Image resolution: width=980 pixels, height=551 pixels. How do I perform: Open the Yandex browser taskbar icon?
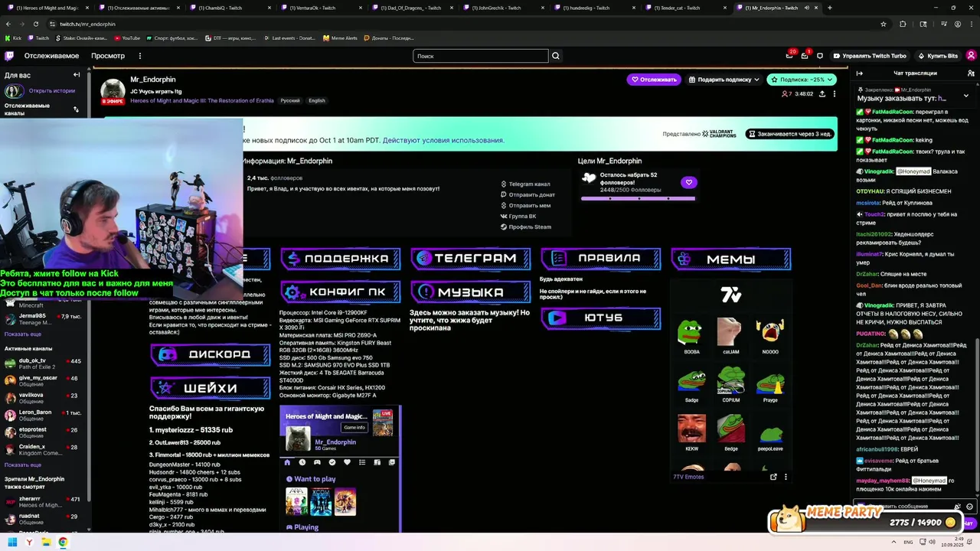pyautogui.click(x=29, y=542)
